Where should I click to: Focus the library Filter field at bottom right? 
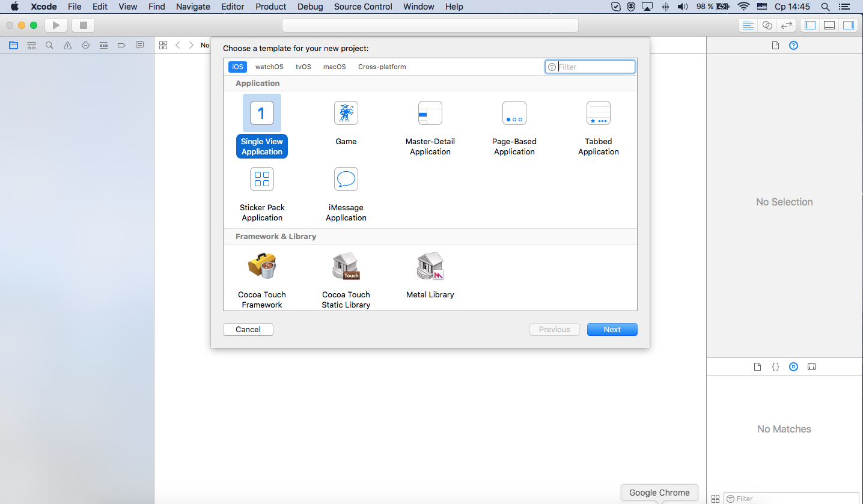[x=793, y=499]
